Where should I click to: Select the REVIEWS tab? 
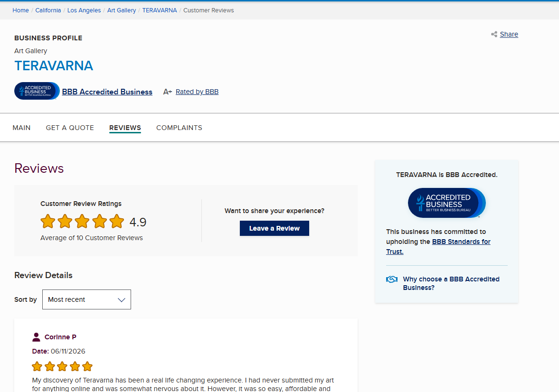coord(125,128)
